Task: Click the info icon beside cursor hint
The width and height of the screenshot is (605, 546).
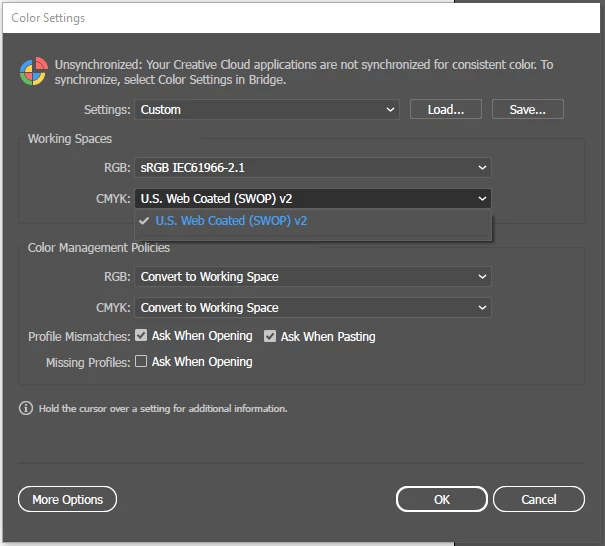Action: tap(26, 408)
